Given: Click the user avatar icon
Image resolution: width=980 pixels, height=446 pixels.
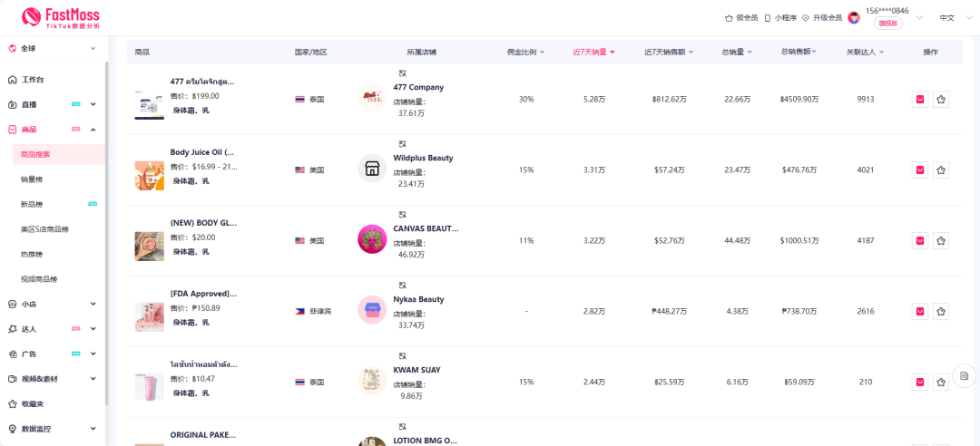Looking at the screenshot, I should pyautogui.click(x=854, y=17).
